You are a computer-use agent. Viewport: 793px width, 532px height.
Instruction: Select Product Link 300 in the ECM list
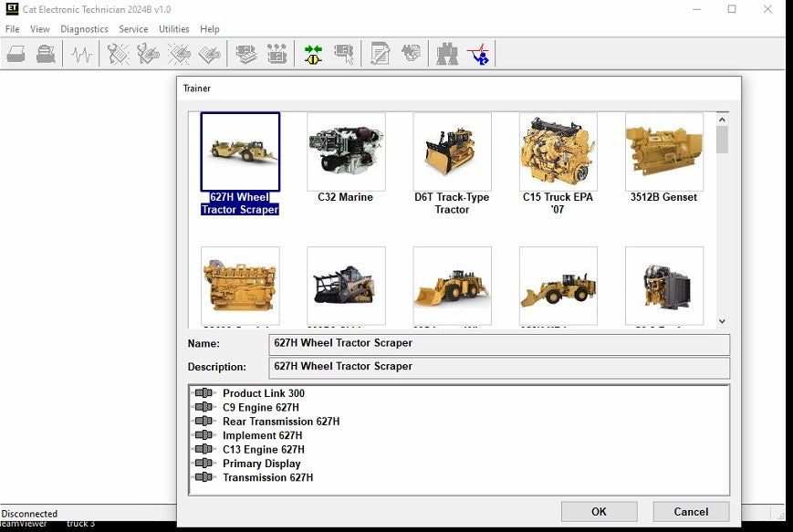pyautogui.click(x=263, y=393)
